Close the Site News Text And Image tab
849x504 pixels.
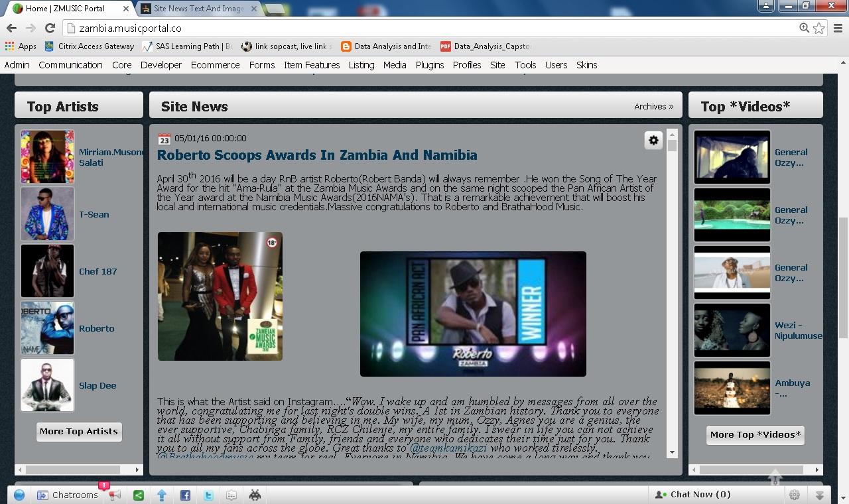click(x=254, y=9)
